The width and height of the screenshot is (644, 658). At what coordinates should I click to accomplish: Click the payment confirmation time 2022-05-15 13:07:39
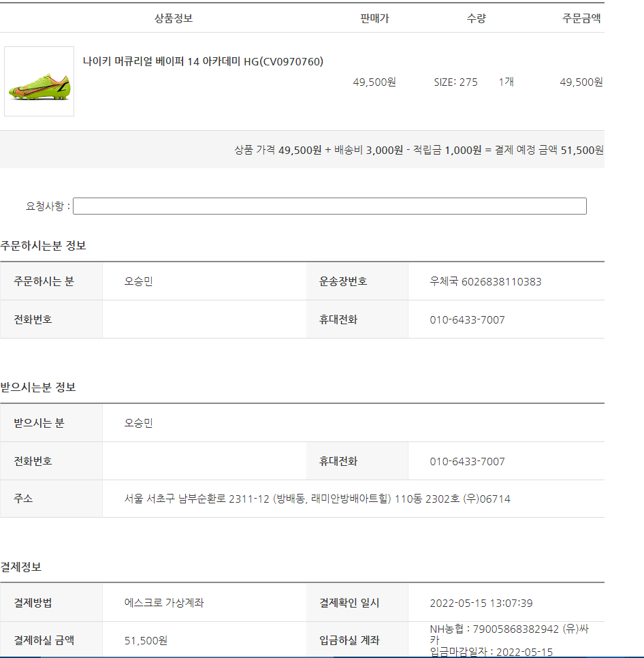point(481,604)
